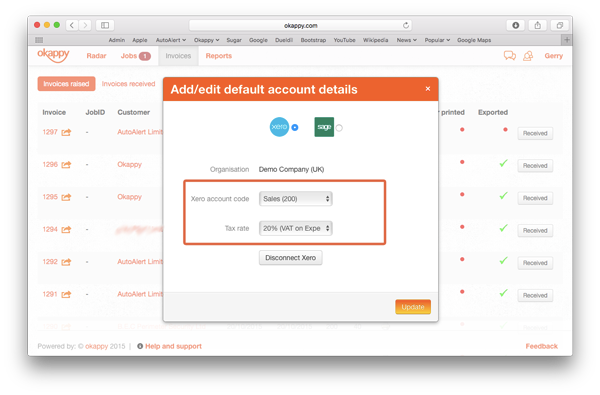Close the default account details dialog
This screenshot has width=600, height=395.
428,89
